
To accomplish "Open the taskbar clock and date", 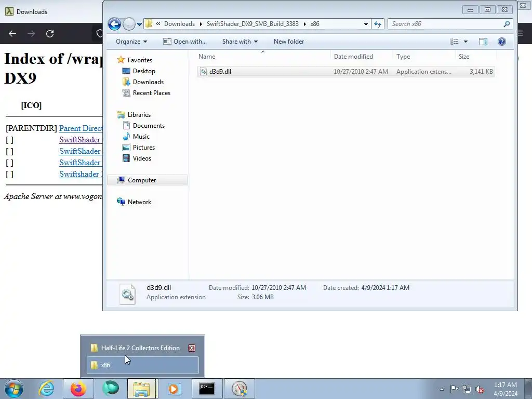I will coord(506,389).
